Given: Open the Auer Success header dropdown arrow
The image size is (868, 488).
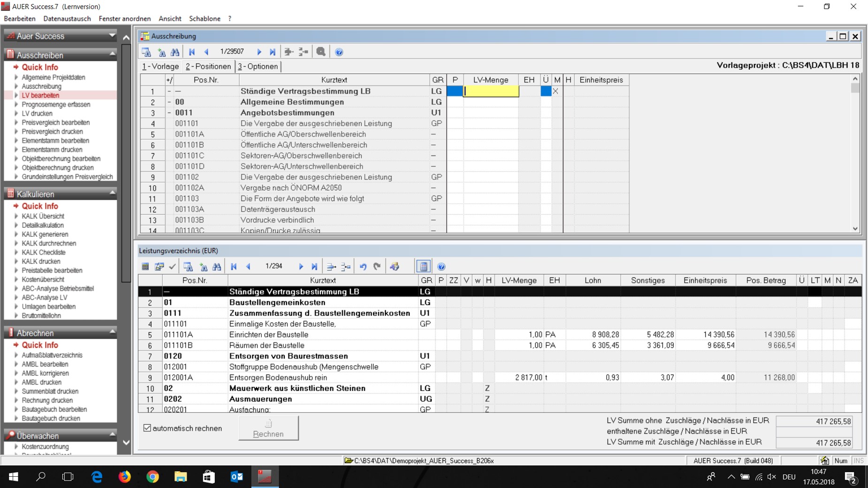Looking at the screenshot, I should coord(112,36).
